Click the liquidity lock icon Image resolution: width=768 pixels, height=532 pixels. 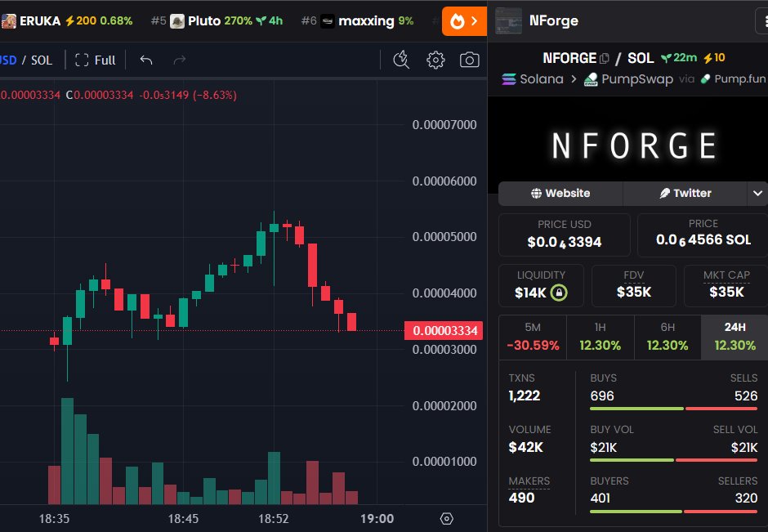[559, 293]
